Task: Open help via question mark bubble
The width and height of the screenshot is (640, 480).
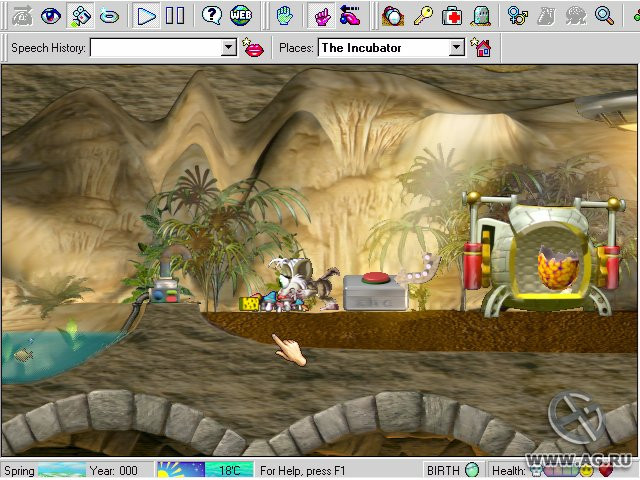Action: 211,16
